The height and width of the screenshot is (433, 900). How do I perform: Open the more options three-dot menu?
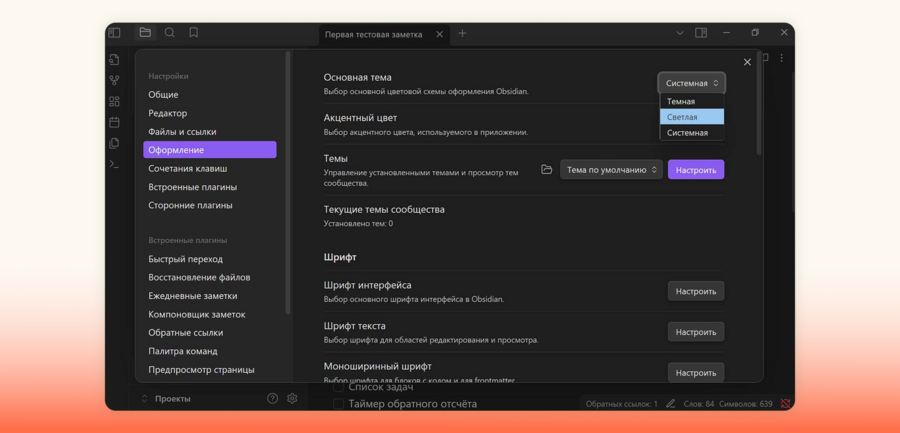click(781, 58)
